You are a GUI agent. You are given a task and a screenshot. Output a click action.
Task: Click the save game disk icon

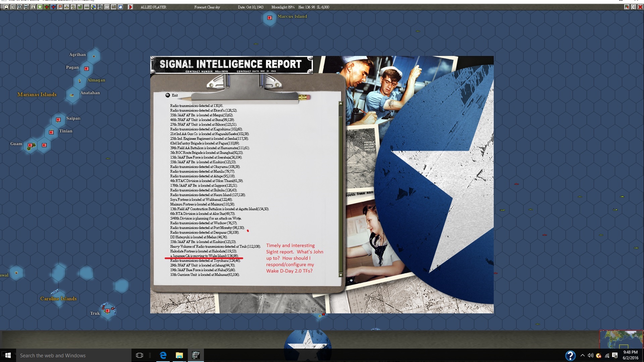6,7
